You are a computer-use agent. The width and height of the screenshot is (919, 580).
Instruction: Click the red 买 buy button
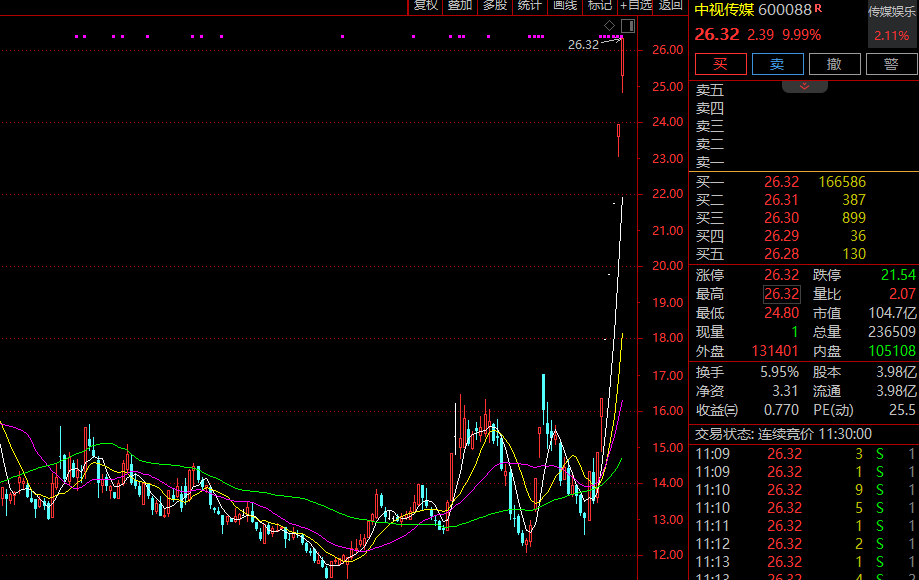(x=720, y=64)
